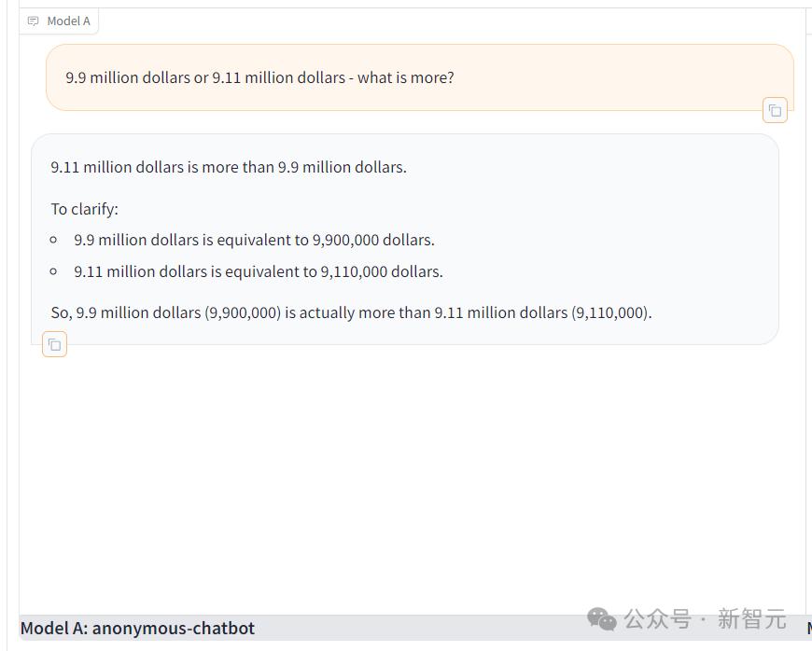The height and width of the screenshot is (651, 812).
Task: Select the Model A tab label
Action: 68,21
